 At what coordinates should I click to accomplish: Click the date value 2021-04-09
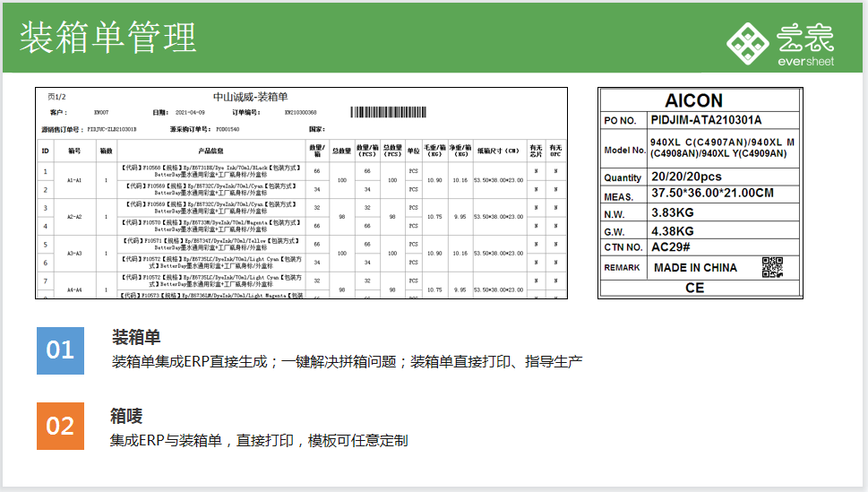(190, 113)
